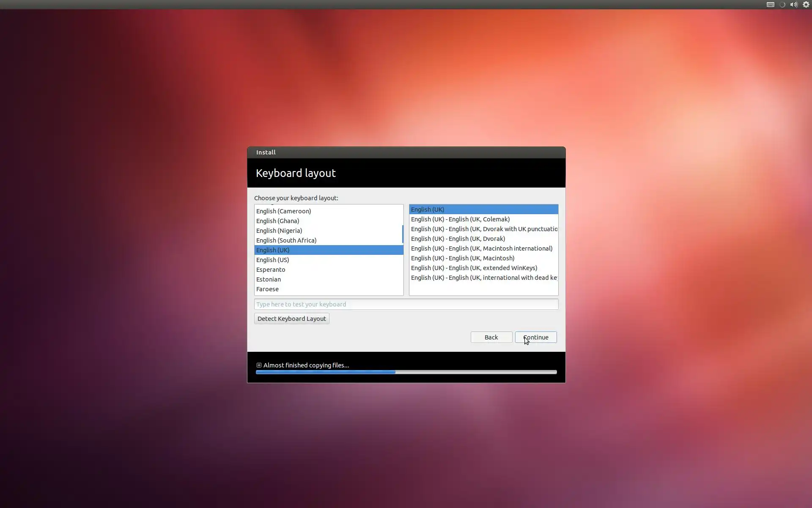Choose English (UK, Colemak) variant
Screen dimensions: 812x508
point(460,219)
